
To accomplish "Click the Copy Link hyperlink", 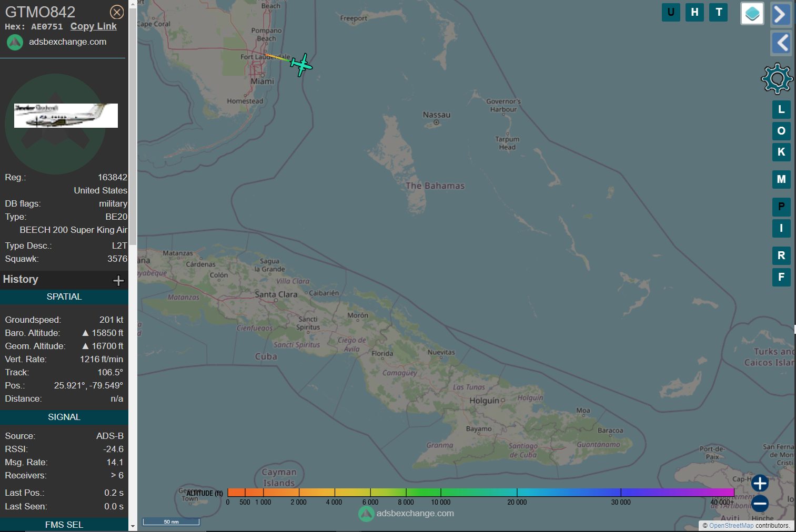I will coord(94,26).
